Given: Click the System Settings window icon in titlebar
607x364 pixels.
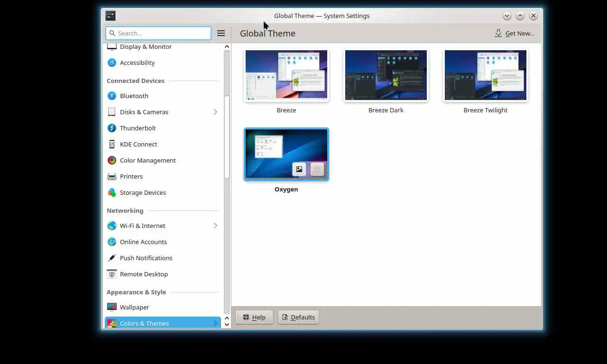Looking at the screenshot, I should 110,16.
